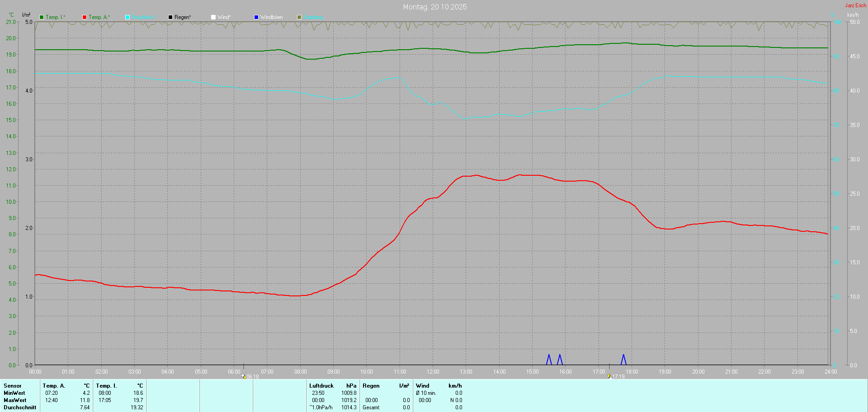The height and width of the screenshot is (412, 868).
Task: Click the Regen column header
Action: [371, 386]
